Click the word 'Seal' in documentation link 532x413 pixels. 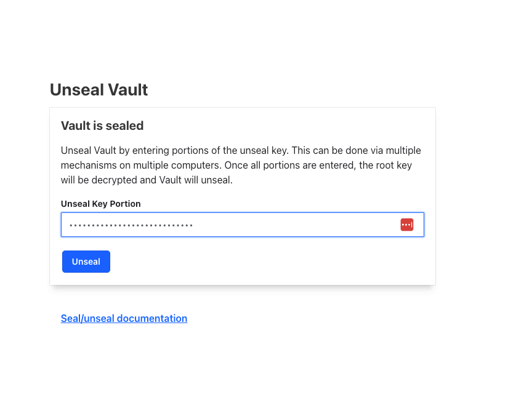pyautogui.click(x=71, y=318)
